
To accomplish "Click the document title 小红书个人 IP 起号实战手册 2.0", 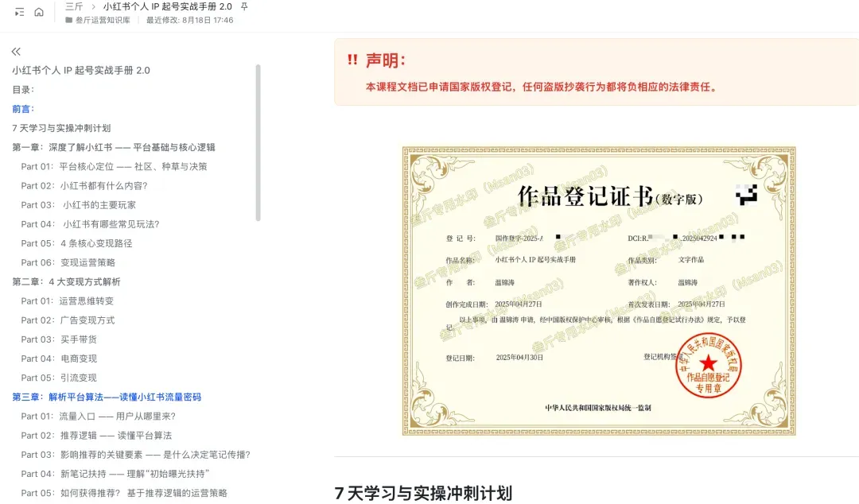I will coord(167,6).
